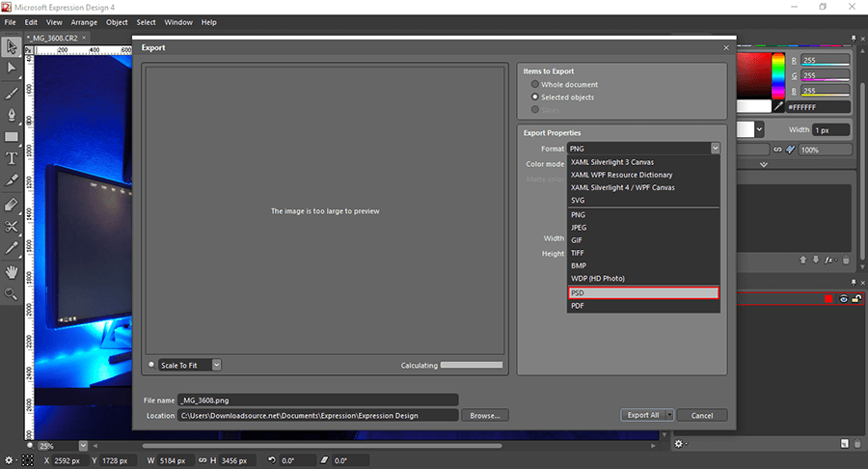
Task: Toggle the width-height link constraint icon
Action: tap(203, 460)
